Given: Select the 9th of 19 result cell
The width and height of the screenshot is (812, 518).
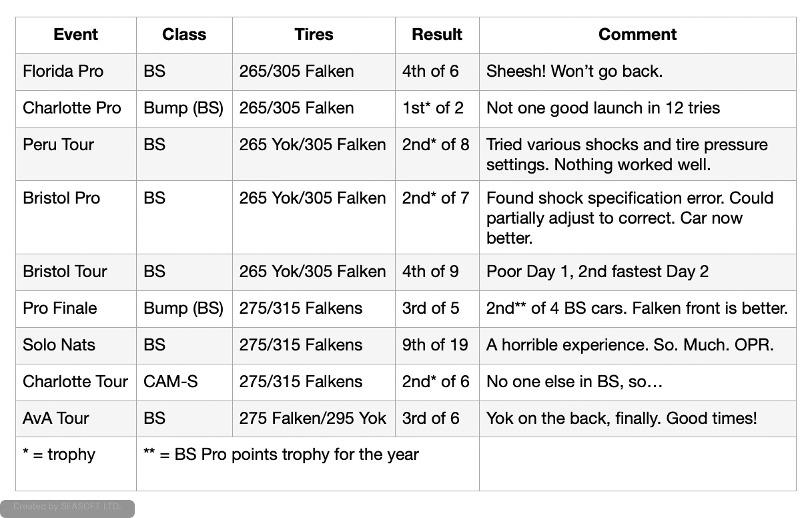Looking at the screenshot, I should click(x=435, y=345).
